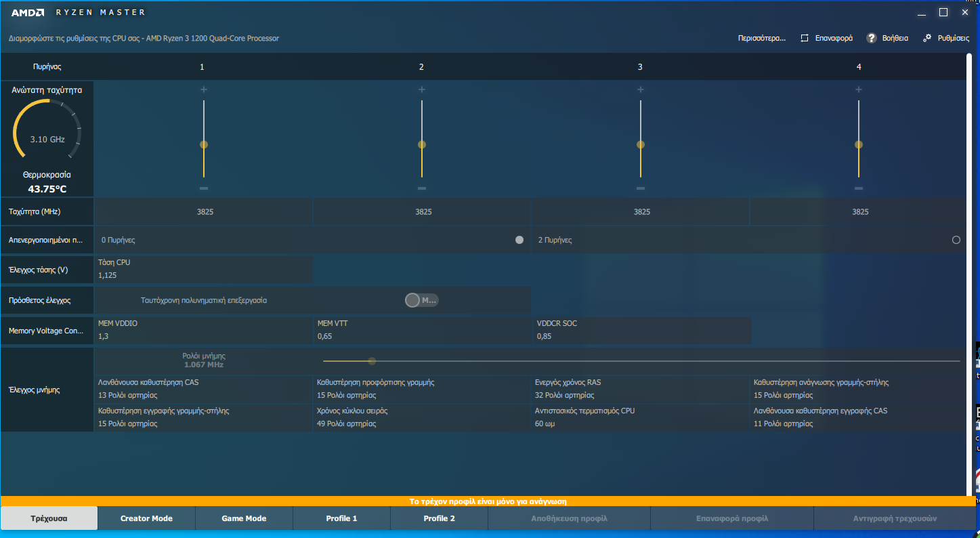The image size is (980, 538).
Task: Click the Καθυστέρηση εγγραφής γραμμής-στήλης field
Action: click(203, 417)
